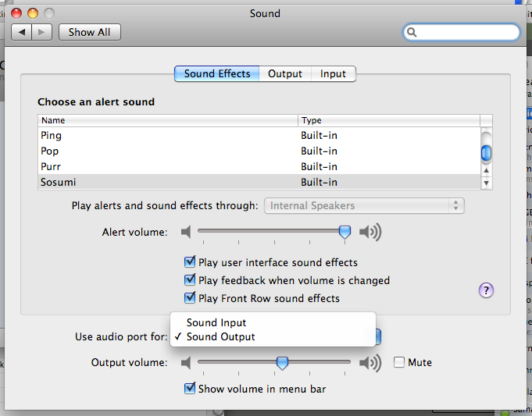This screenshot has width=532, height=416.
Task: Click the loud speaker icon beside Alert volume
Action: pyautogui.click(x=370, y=233)
